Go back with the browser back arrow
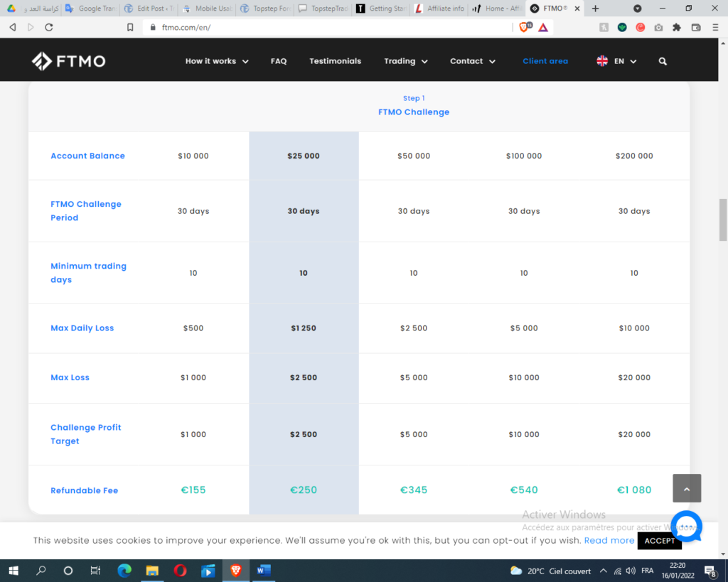The width and height of the screenshot is (728, 582). pyautogui.click(x=13, y=28)
